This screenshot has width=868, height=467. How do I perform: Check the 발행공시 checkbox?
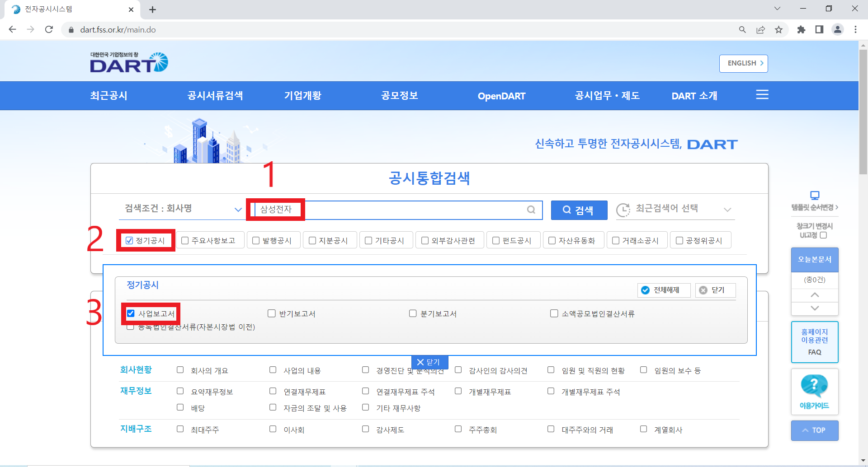pos(256,240)
